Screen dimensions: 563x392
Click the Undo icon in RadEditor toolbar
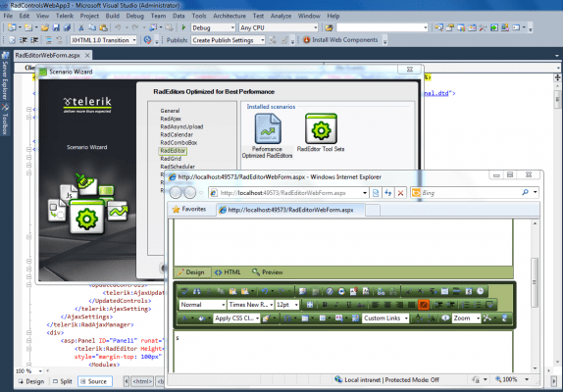point(265,291)
